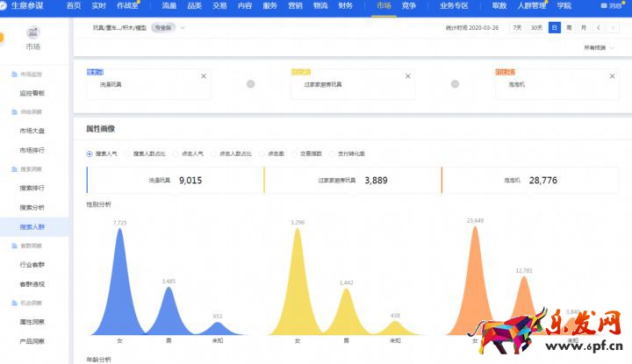Select the 30天 time range button

pos(535,28)
